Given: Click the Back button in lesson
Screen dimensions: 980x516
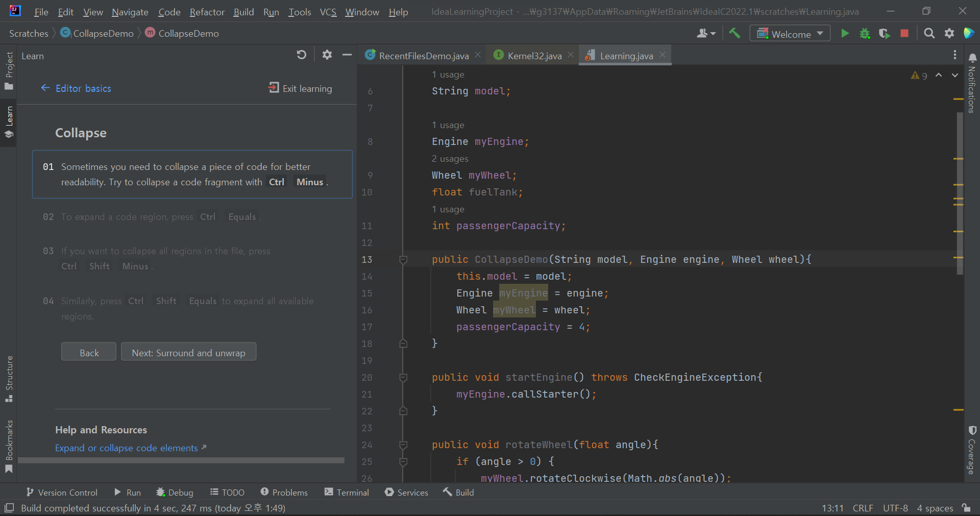Looking at the screenshot, I should pyautogui.click(x=89, y=352).
